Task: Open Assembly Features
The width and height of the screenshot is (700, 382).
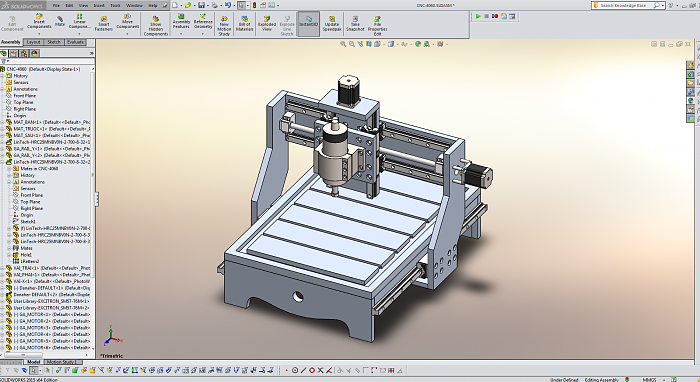Action: point(181,21)
